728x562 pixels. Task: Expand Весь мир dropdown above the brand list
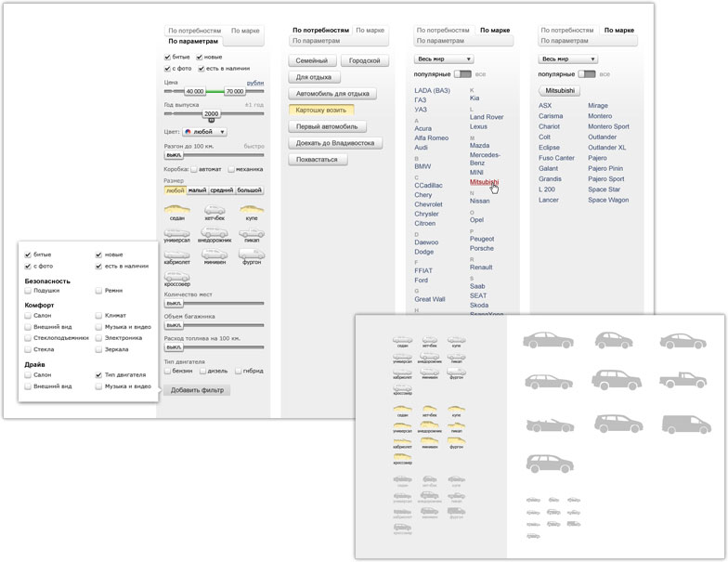(443, 59)
